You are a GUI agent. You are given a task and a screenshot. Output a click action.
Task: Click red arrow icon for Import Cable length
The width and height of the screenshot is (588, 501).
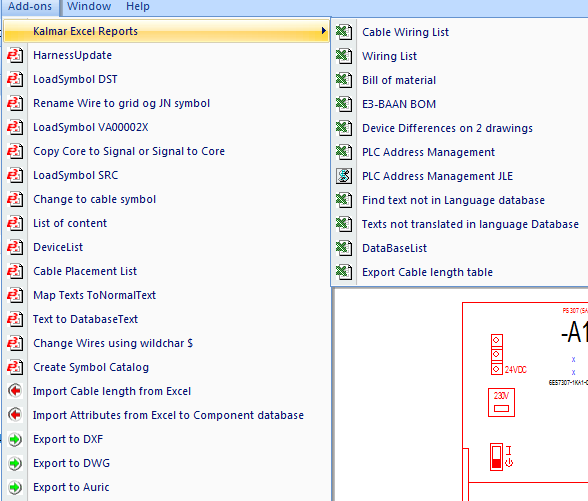15,391
